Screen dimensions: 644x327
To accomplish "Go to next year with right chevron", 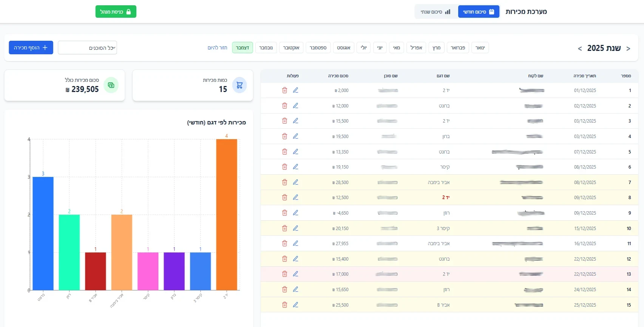I will 628,49.
